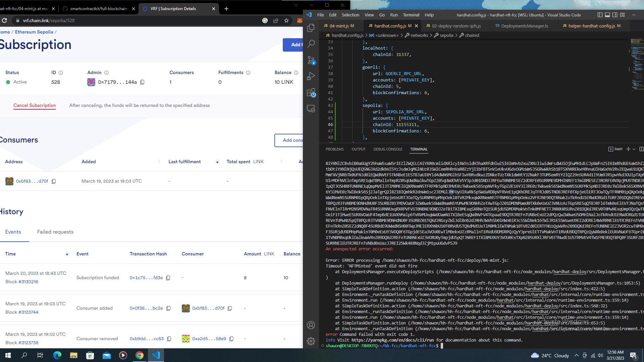Expand the launch profile dropdown arrow

pyautogui.click(x=634, y=149)
